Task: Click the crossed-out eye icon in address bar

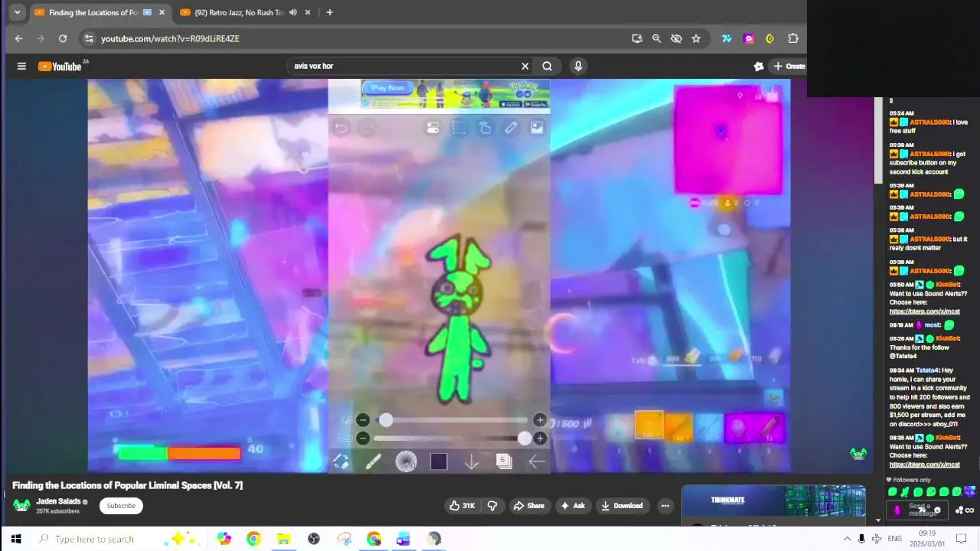Action: 676,38
